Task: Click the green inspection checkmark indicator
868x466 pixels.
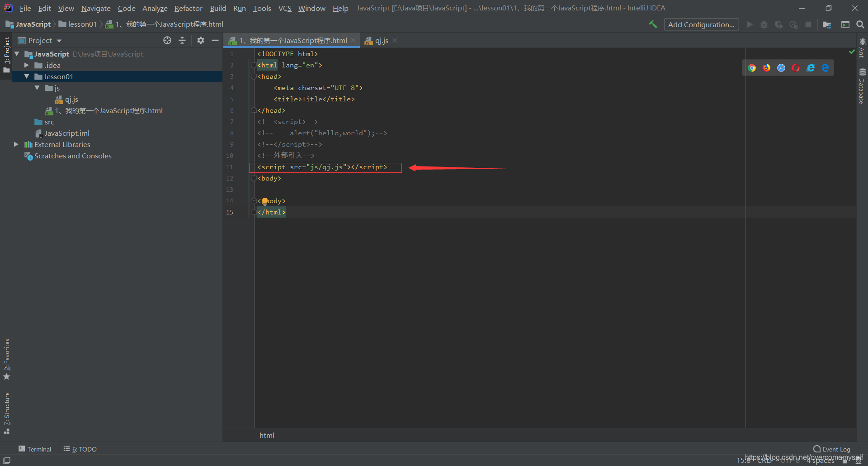Action: tap(852, 52)
